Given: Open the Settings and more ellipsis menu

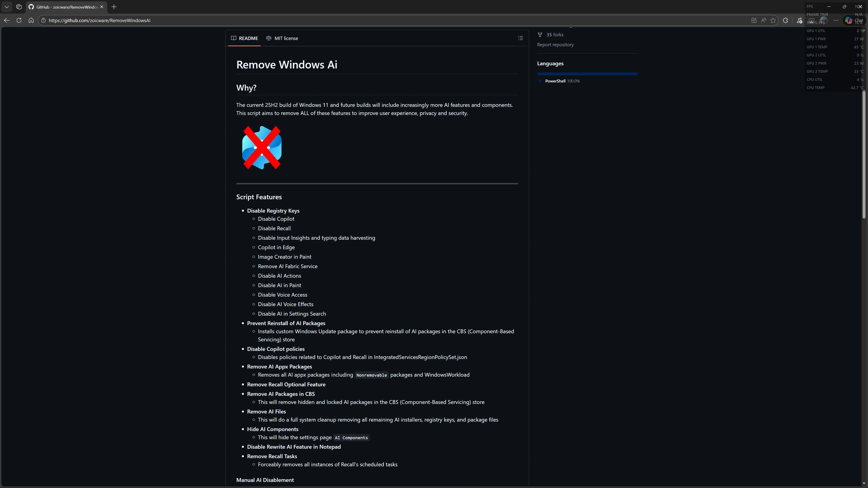Looking at the screenshot, I should (836, 21).
